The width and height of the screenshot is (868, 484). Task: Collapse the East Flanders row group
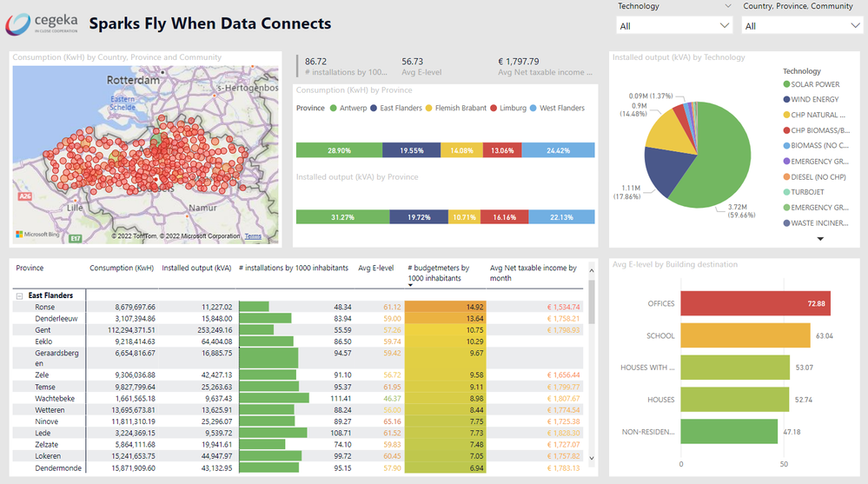(19, 296)
